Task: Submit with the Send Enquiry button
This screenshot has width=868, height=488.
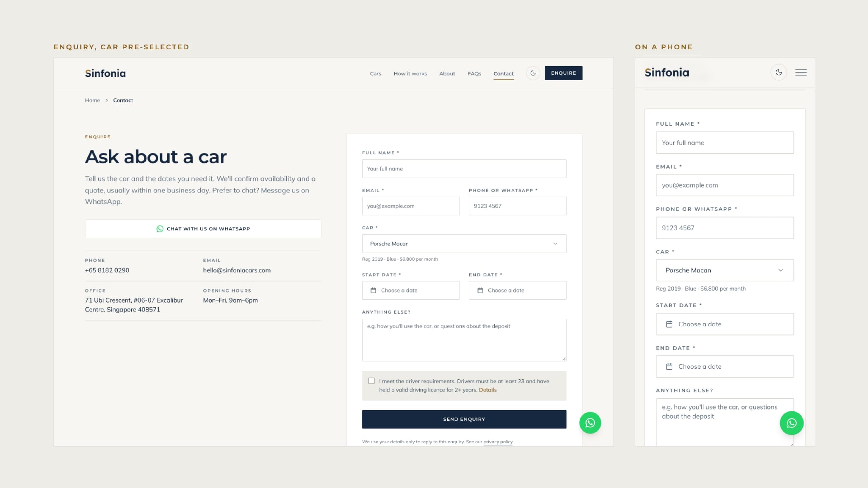Action: (464, 419)
